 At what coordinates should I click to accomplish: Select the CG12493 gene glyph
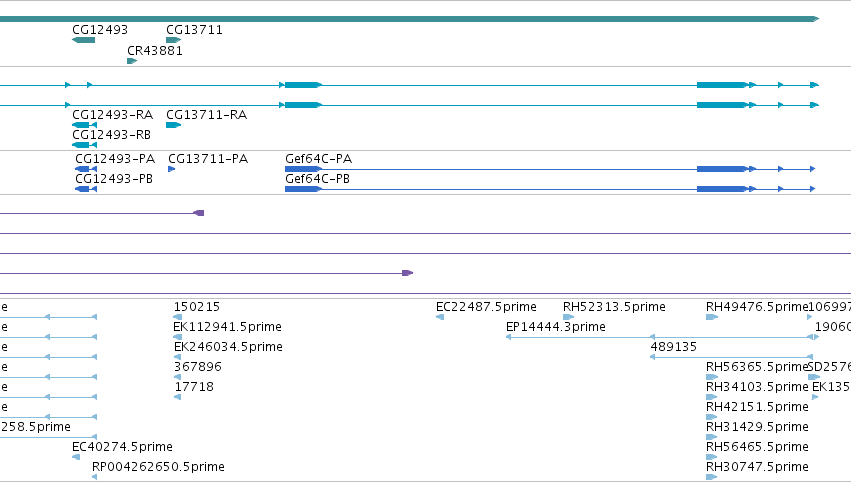click(x=84, y=40)
